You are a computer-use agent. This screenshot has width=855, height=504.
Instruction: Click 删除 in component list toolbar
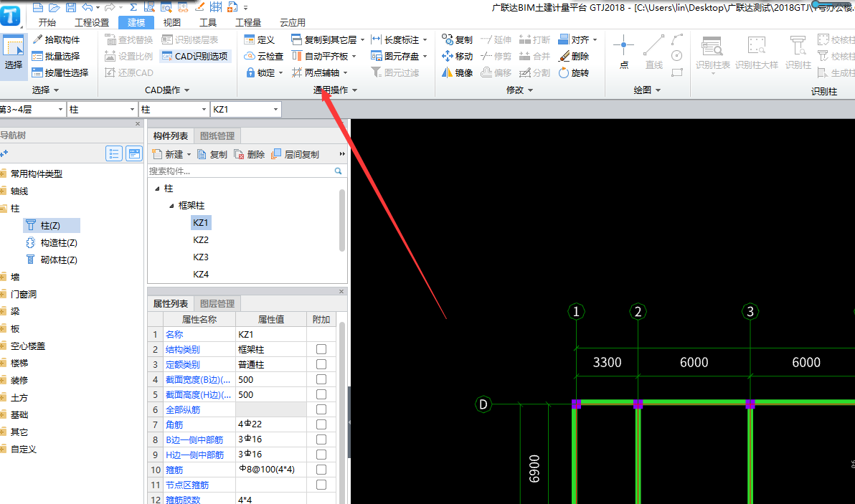click(249, 154)
